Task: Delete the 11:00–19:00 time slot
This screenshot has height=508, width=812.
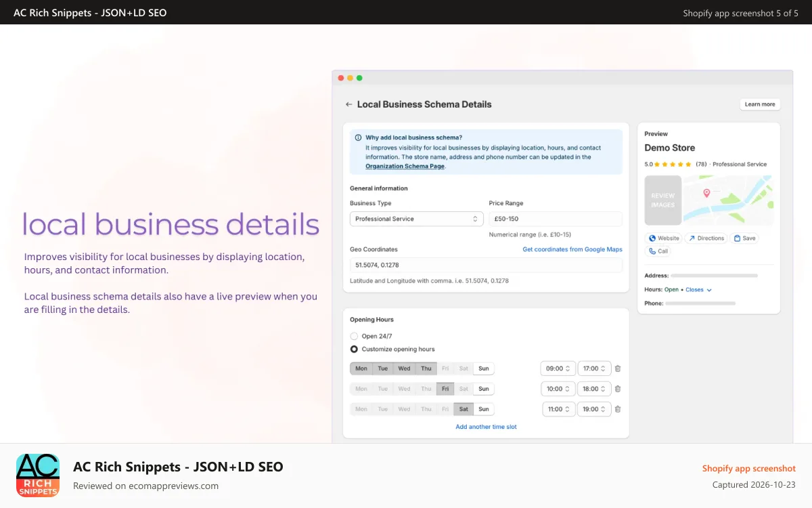Action: [618, 409]
